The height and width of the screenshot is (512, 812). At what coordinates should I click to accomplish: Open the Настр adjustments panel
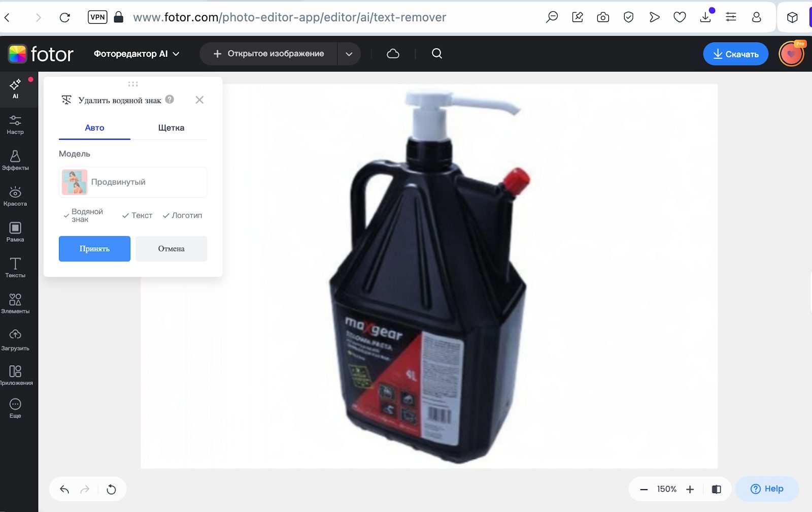(15, 124)
